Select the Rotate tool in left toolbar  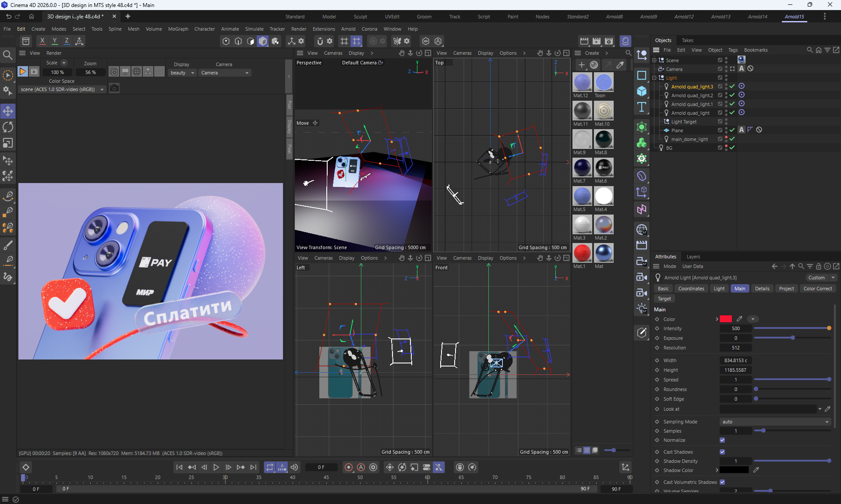pos(8,127)
